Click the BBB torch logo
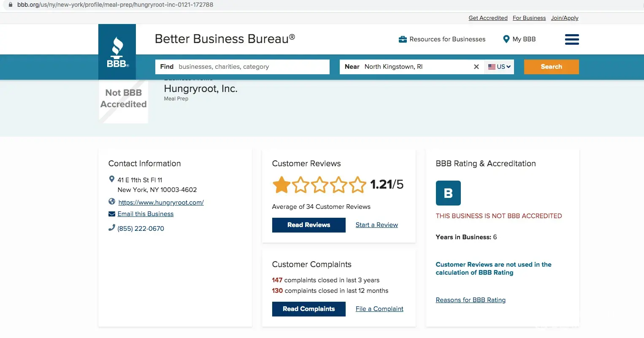 click(117, 52)
